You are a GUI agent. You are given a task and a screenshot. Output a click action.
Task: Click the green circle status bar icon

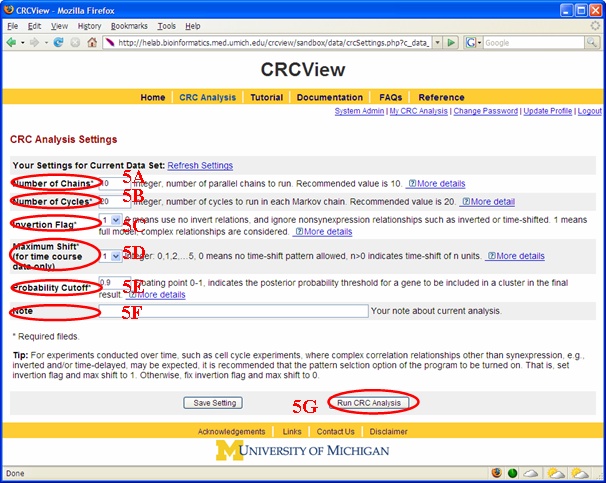512,473
